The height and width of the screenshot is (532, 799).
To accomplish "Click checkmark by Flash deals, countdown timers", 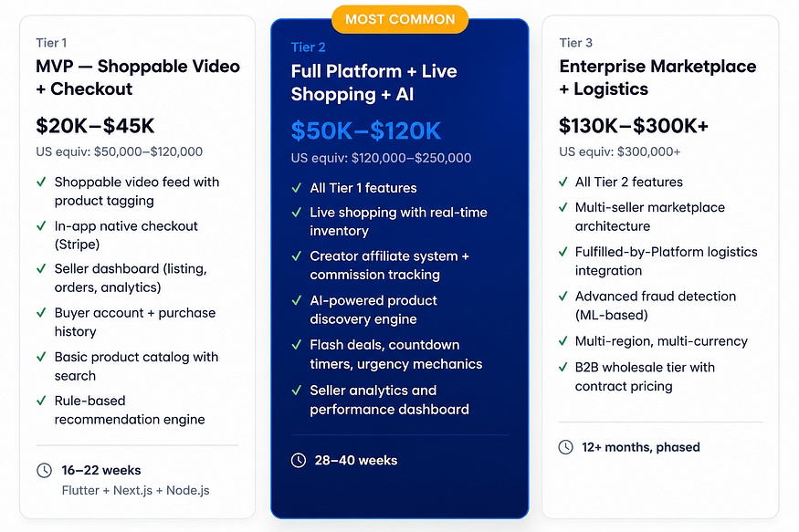I will 296,345.
